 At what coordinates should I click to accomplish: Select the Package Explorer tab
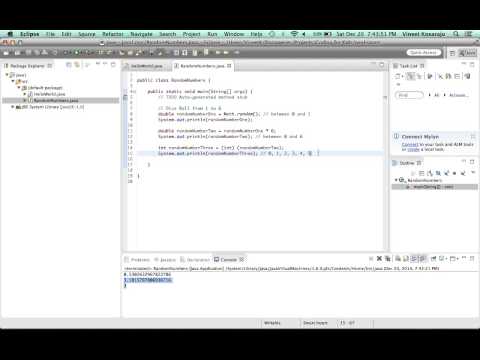pyautogui.click(x=27, y=66)
